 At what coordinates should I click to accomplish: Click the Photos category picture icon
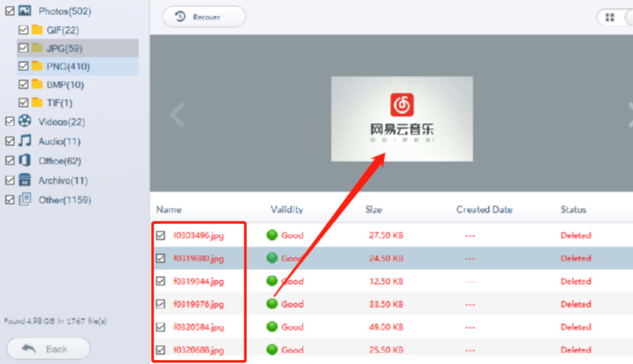pos(25,11)
